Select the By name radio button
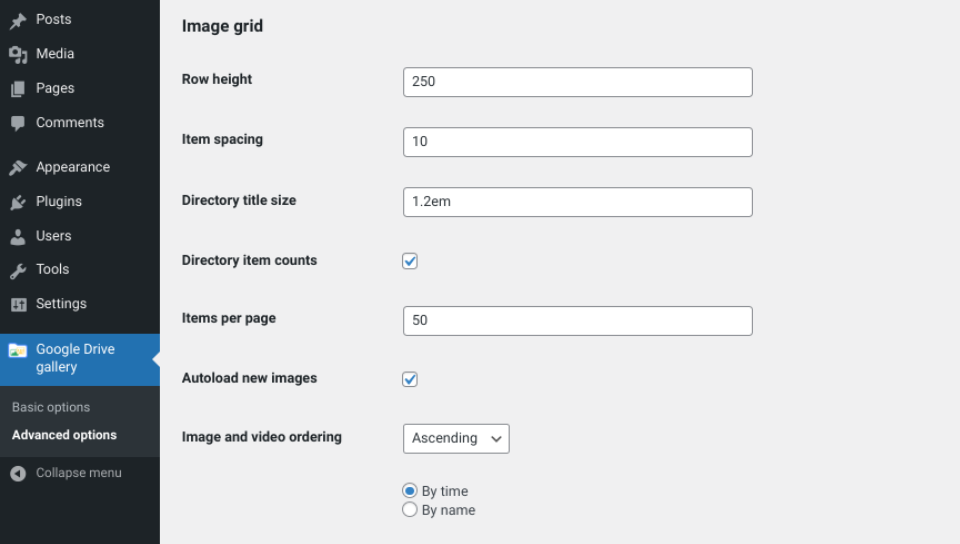The image size is (960, 544). click(410, 510)
